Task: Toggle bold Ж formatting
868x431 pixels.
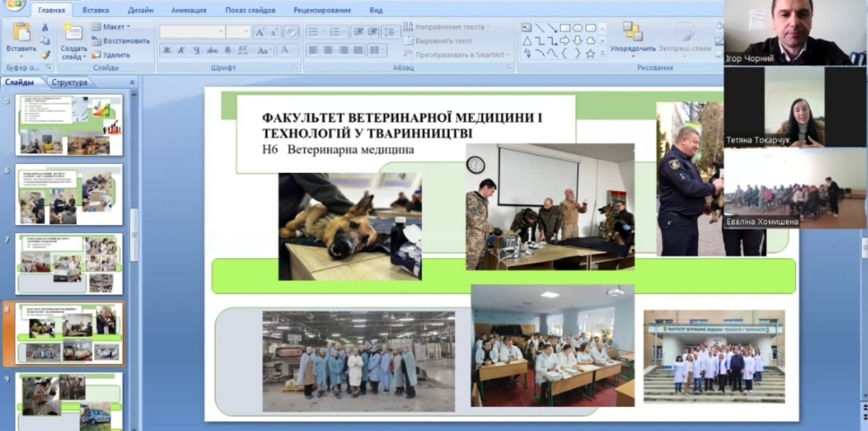Action: tap(167, 50)
